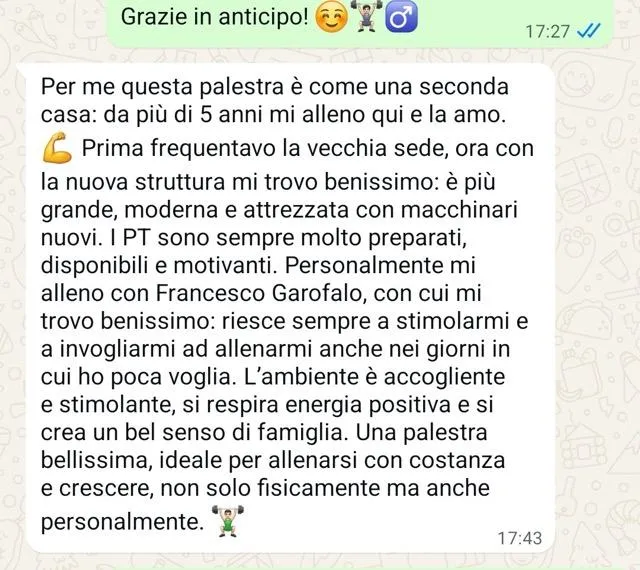
Task: Click the line beginning "Per me questa palestra"
Action: pyautogui.click(x=275, y=87)
